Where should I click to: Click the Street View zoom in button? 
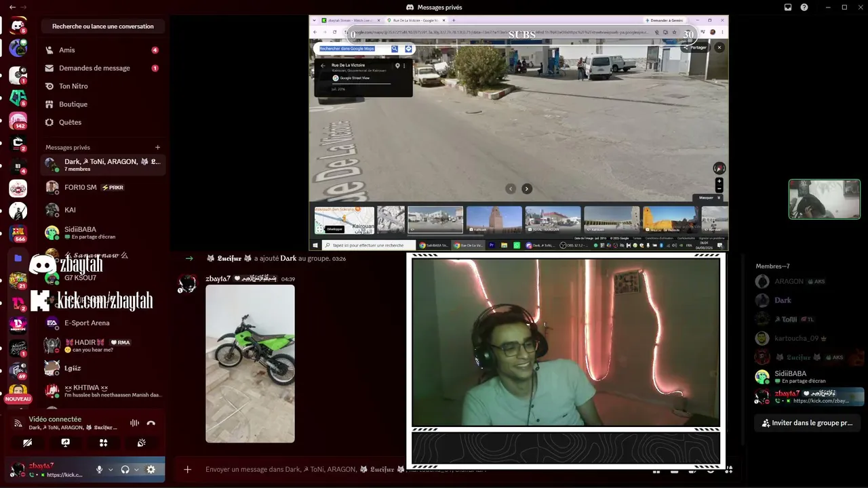pyautogui.click(x=719, y=182)
